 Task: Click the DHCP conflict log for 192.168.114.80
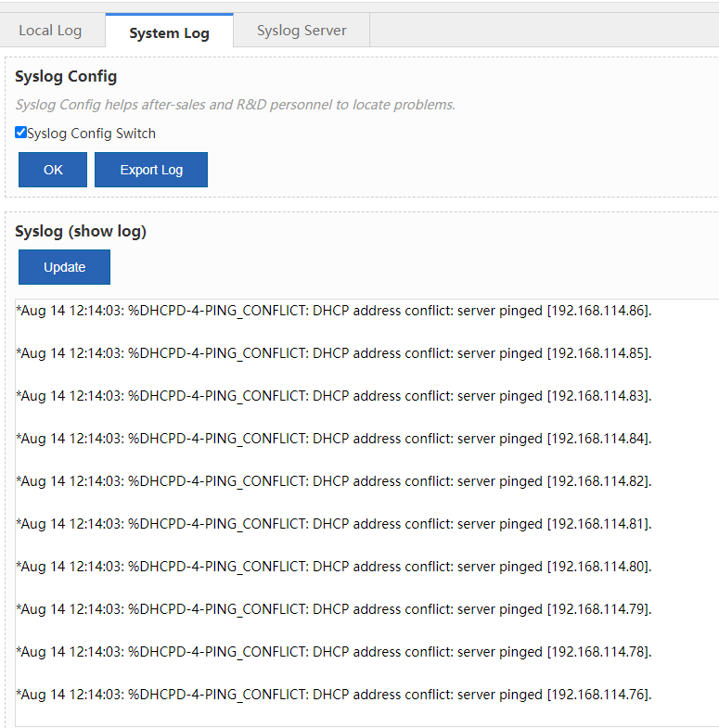[334, 567]
